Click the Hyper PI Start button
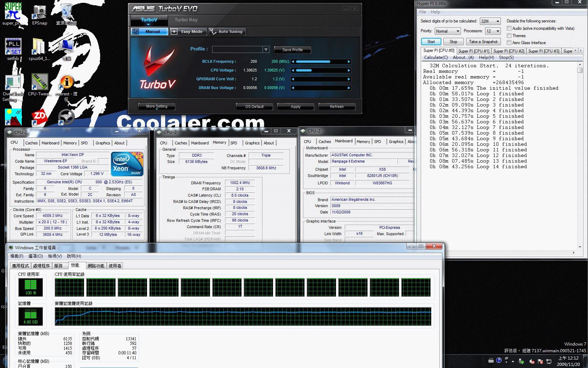Screen dimensions: 588x368 tap(431, 42)
